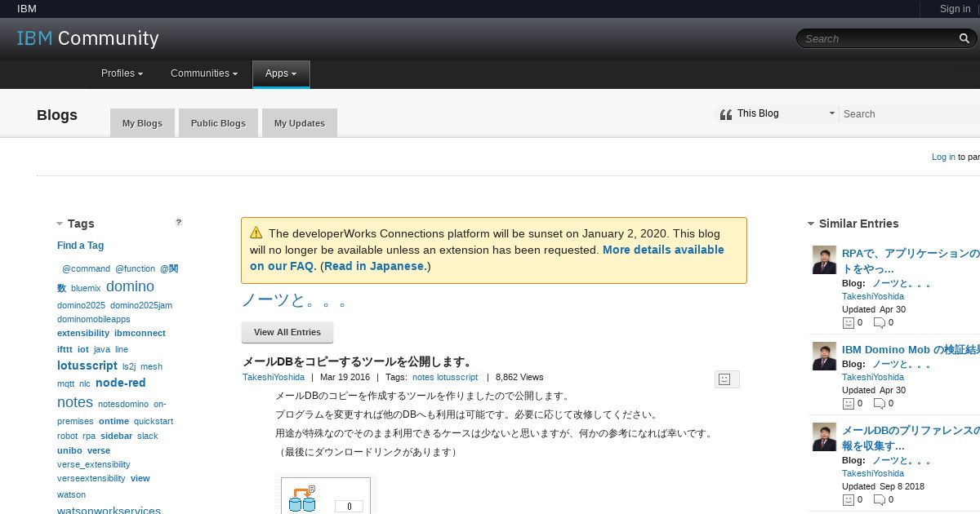Screen dimensions: 980x514
Task: Open the Profiles dropdown menu
Action: coord(122,73)
